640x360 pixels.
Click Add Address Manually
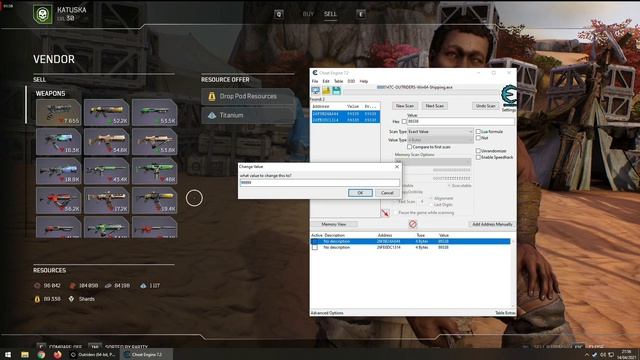(x=492, y=224)
